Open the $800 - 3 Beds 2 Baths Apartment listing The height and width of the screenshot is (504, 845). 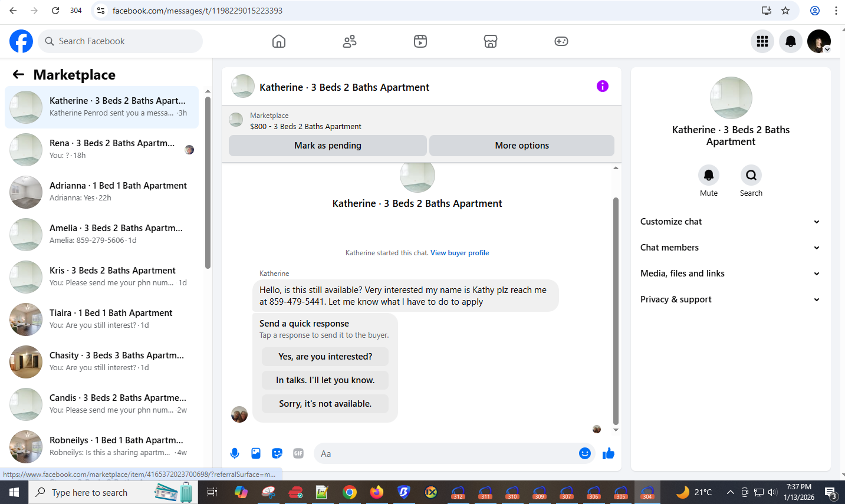pyautogui.click(x=305, y=126)
